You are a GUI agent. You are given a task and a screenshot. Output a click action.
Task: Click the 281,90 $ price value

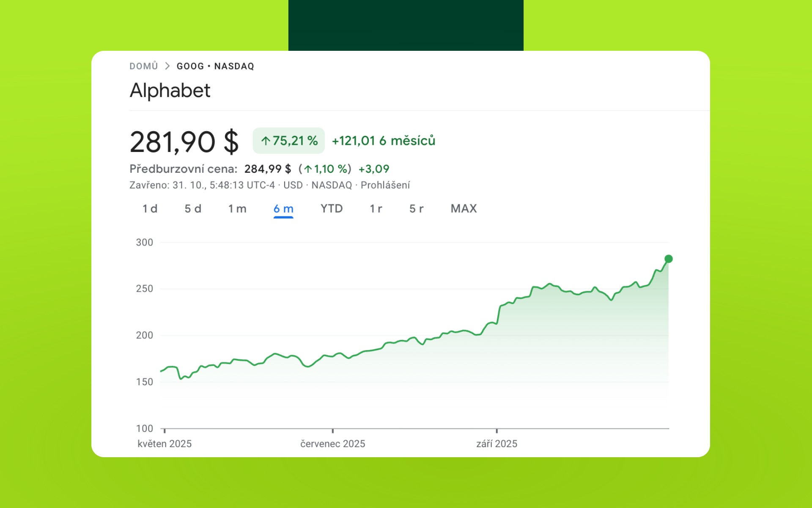click(x=184, y=142)
